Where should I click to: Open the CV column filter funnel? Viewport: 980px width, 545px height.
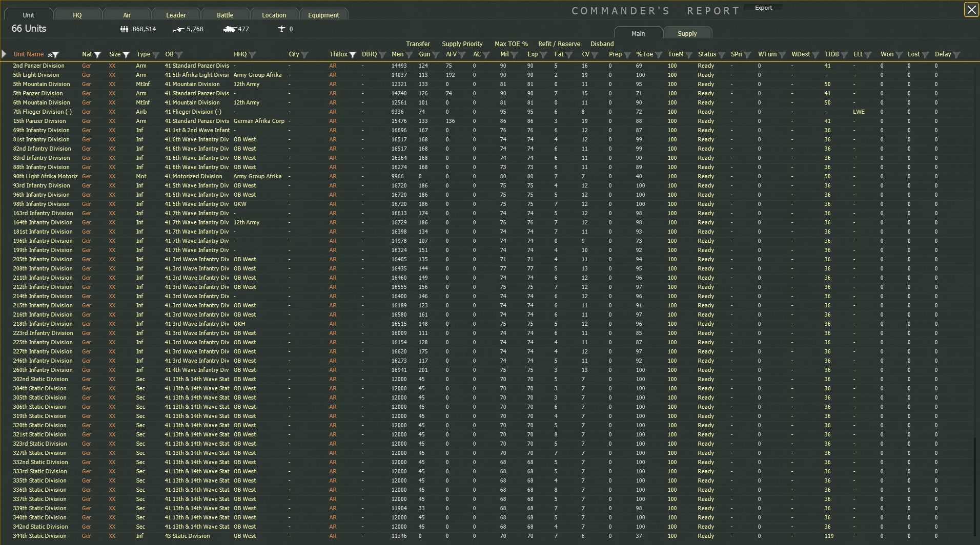tap(595, 55)
